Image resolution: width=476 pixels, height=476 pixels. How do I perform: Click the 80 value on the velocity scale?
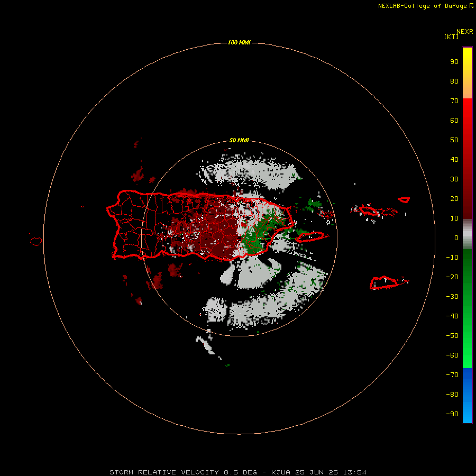pos(454,81)
